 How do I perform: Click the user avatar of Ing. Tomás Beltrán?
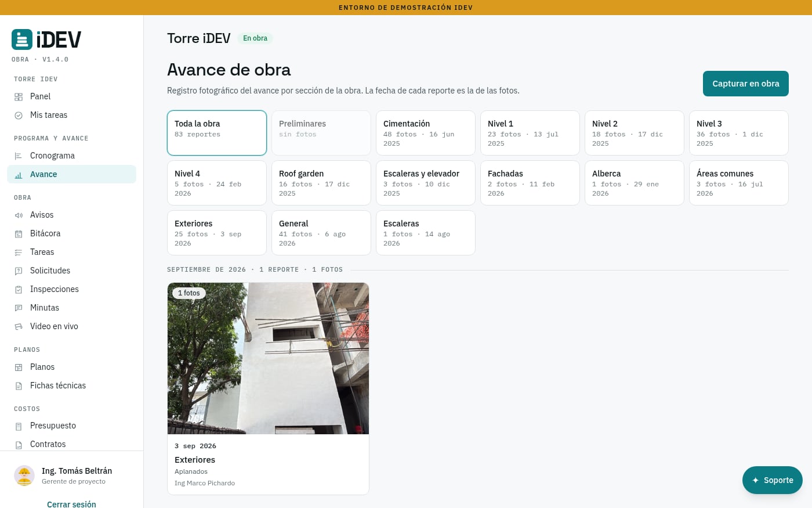[x=24, y=475]
